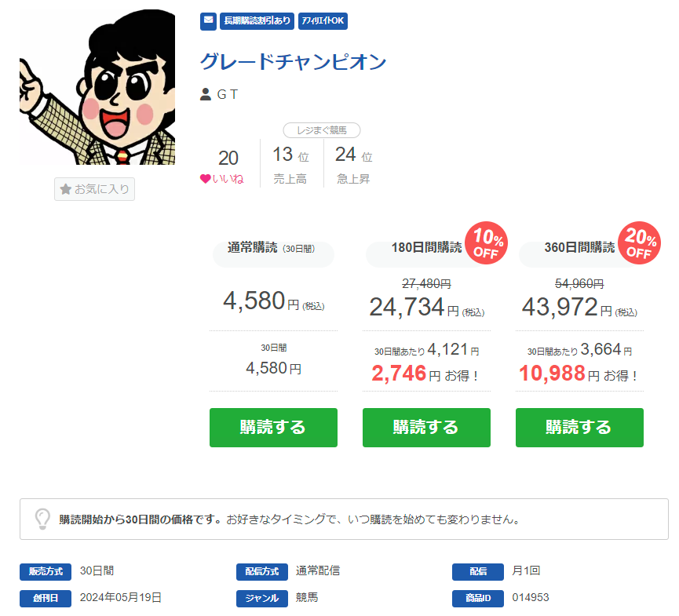The height and width of the screenshot is (616, 679).
Task: Toggle the お気に入り favorite button
Action: (94, 189)
